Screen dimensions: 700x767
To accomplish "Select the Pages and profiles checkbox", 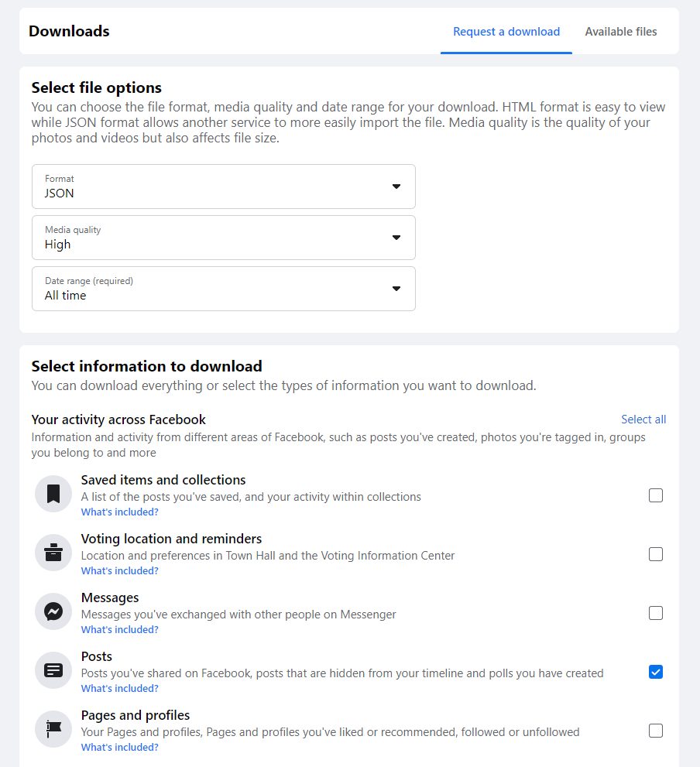I will pyautogui.click(x=655, y=731).
